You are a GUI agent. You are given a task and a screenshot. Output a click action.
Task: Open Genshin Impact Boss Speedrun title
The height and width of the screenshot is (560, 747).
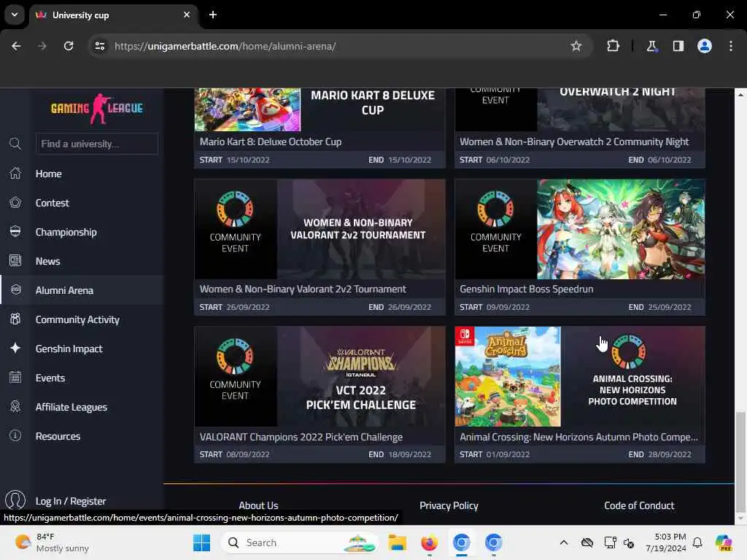coord(527,289)
